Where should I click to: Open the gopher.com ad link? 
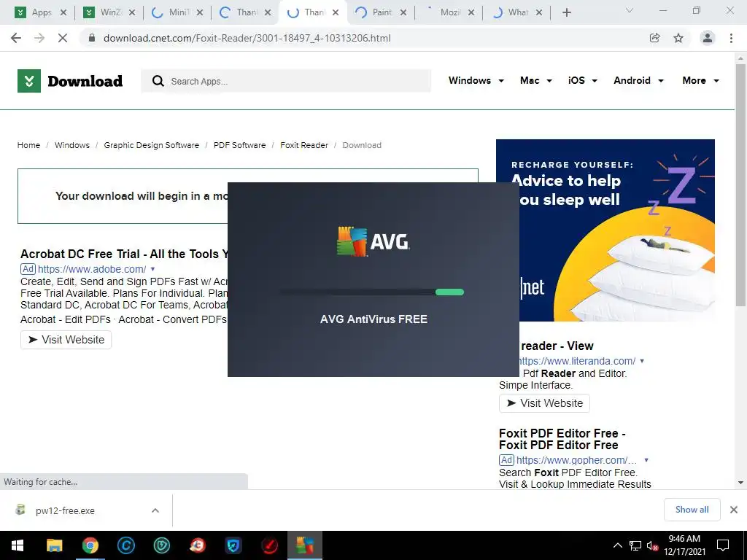tap(576, 460)
